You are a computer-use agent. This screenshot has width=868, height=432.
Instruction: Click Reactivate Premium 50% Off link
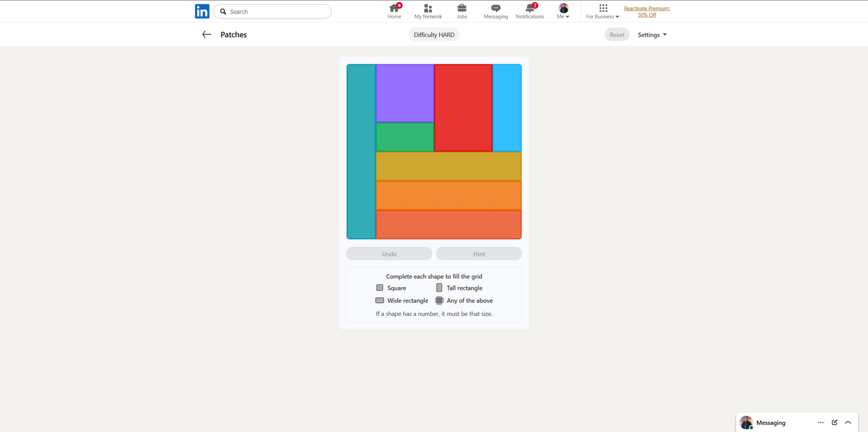point(647,11)
